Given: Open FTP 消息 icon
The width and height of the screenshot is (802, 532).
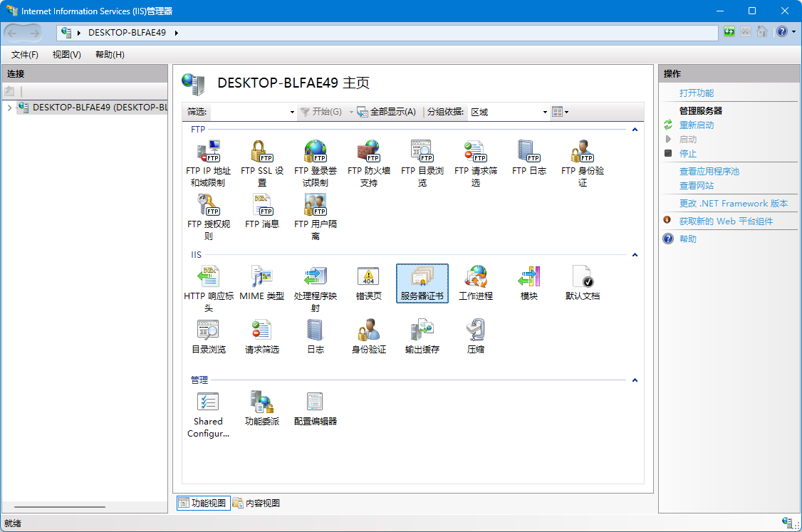Looking at the screenshot, I should click(x=262, y=211).
